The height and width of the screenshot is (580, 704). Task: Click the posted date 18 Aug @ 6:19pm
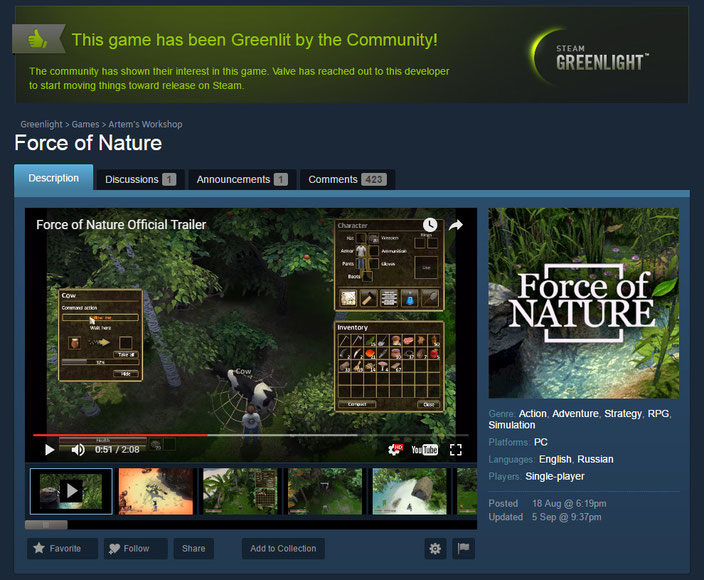[569, 504]
